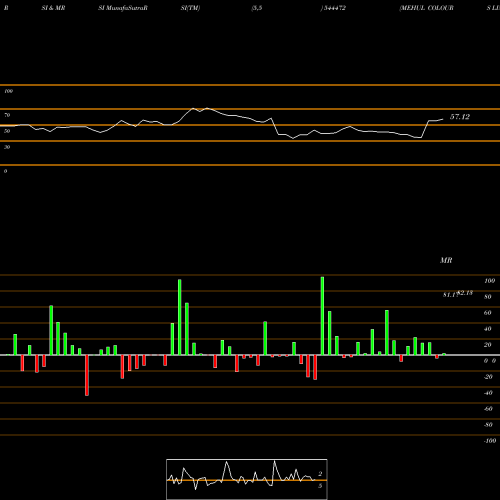Click the -60 label on MR axis

click(488, 409)
